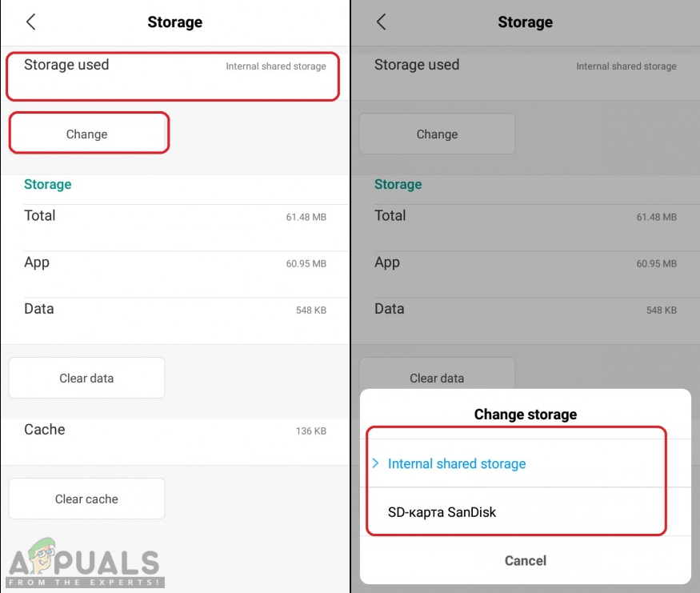Tap the Change storage dialog title
Image resolution: width=700 pixels, height=593 pixels.
(525, 415)
